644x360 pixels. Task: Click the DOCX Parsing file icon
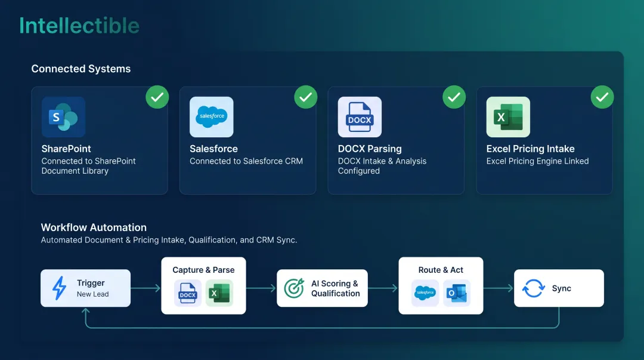point(360,117)
